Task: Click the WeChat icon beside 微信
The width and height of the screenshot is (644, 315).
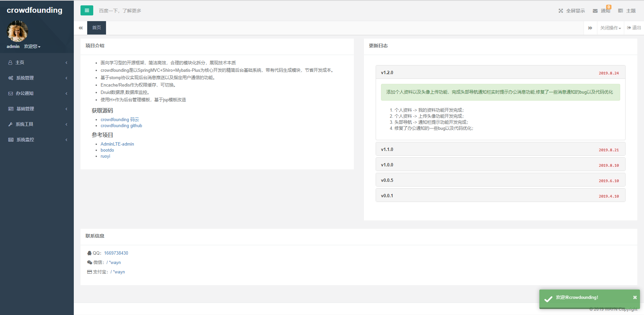Action: [90, 262]
